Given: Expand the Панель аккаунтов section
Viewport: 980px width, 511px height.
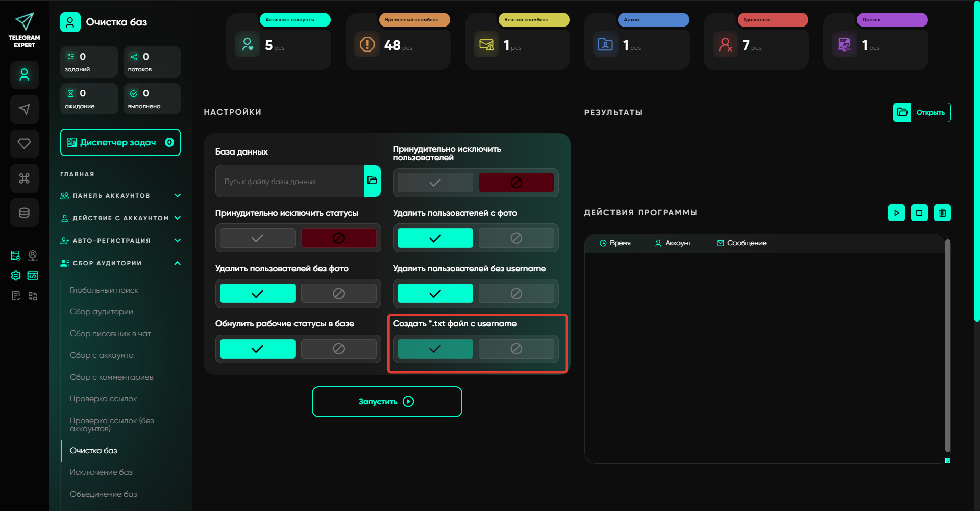Looking at the screenshot, I should (x=177, y=196).
